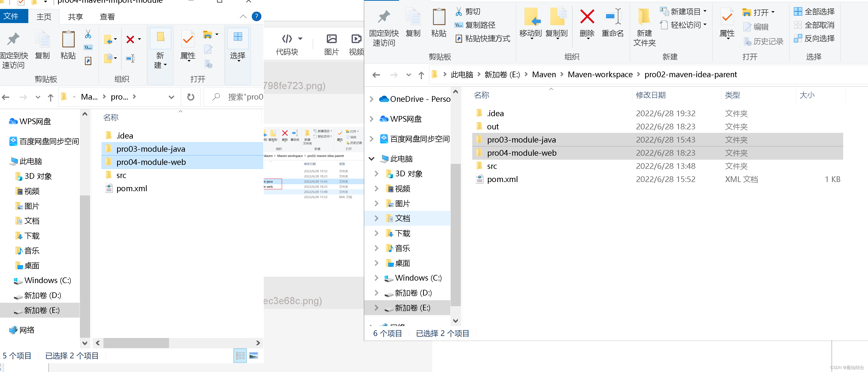Open the File (文件) tab in left window

pos(14,16)
